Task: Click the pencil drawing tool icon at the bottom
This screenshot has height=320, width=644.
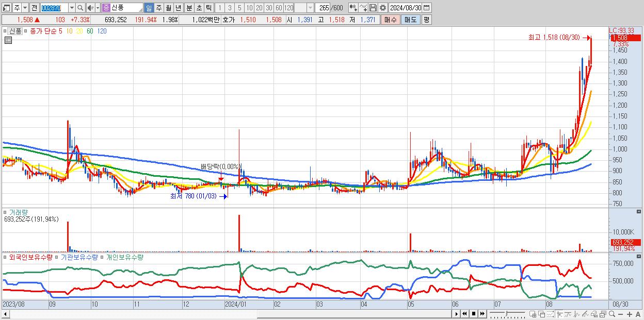Action: [x=585, y=314]
